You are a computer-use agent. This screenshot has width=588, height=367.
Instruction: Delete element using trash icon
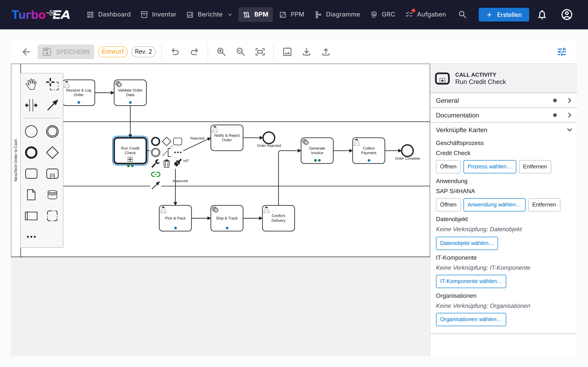(167, 164)
